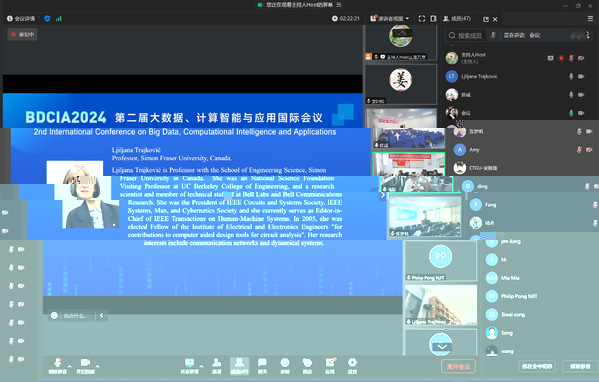Click the recording-in-progress red indicator

click(23, 34)
